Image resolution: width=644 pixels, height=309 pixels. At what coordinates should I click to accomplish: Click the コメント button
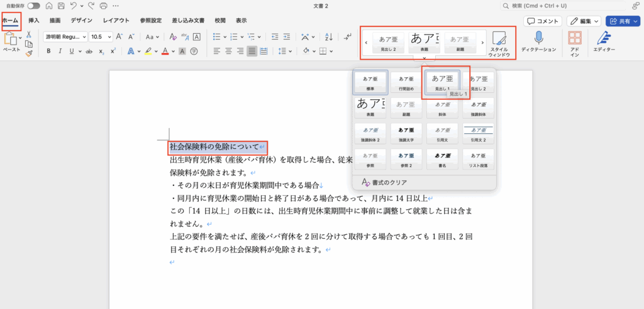(x=542, y=21)
